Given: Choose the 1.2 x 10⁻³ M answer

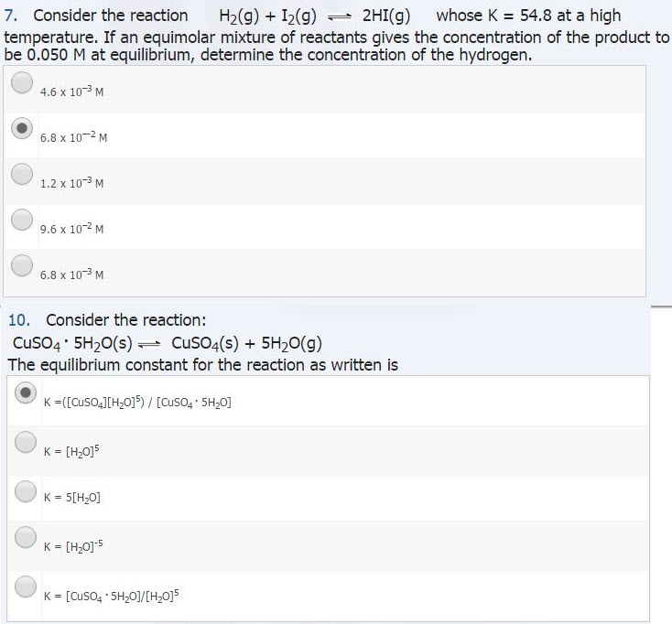Looking at the screenshot, I should pyautogui.click(x=22, y=174).
